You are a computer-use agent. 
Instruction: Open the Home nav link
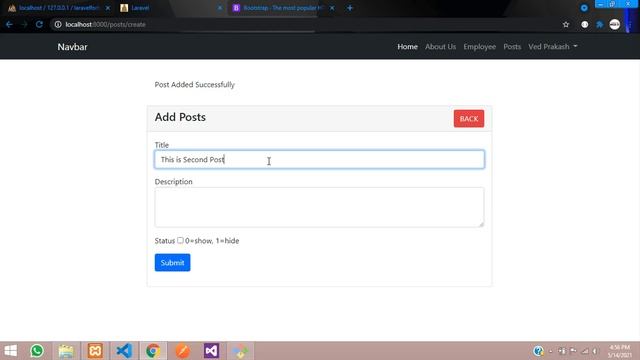(x=407, y=47)
